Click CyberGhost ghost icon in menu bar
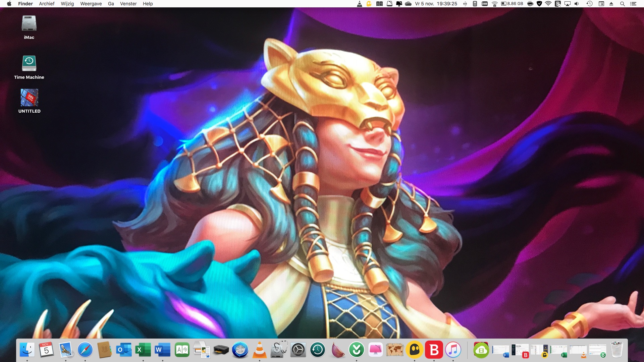The width and height of the screenshot is (644, 362). coord(369,4)
